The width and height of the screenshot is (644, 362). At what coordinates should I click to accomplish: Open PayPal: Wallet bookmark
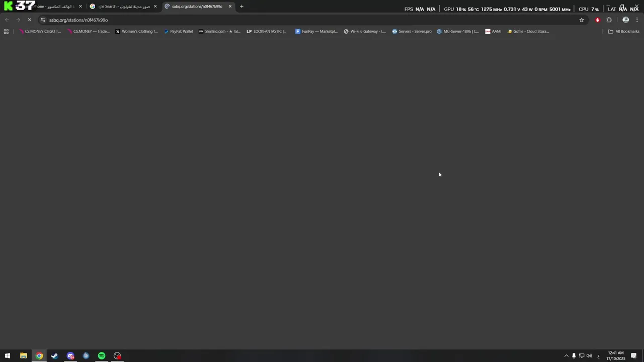179,31
